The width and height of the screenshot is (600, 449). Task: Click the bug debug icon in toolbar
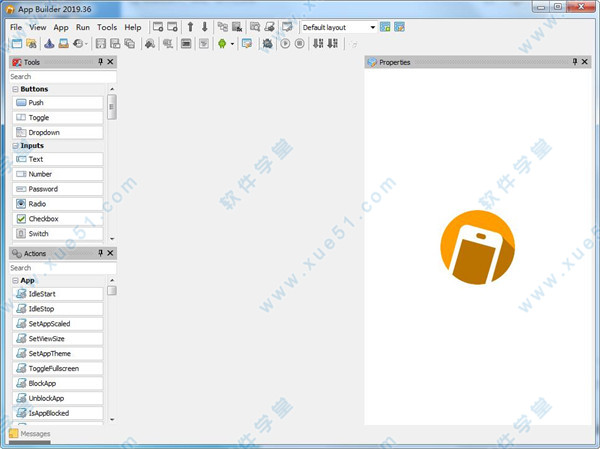(x=267, y=44)
